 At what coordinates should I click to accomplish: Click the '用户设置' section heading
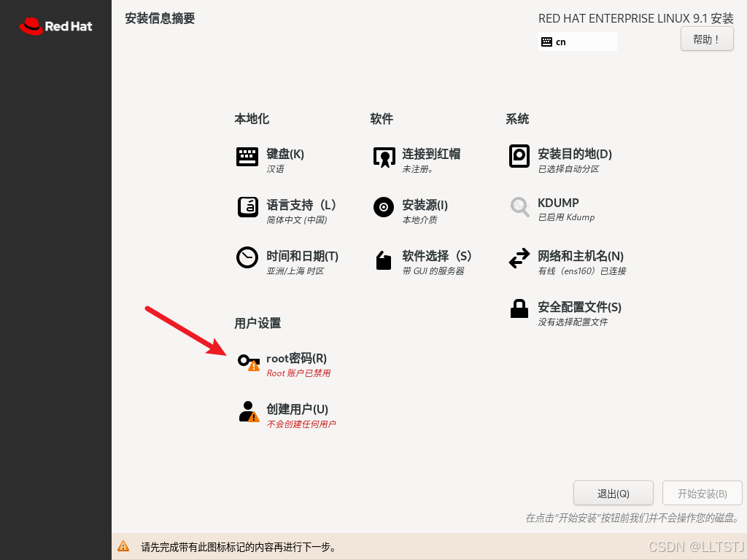258,323
